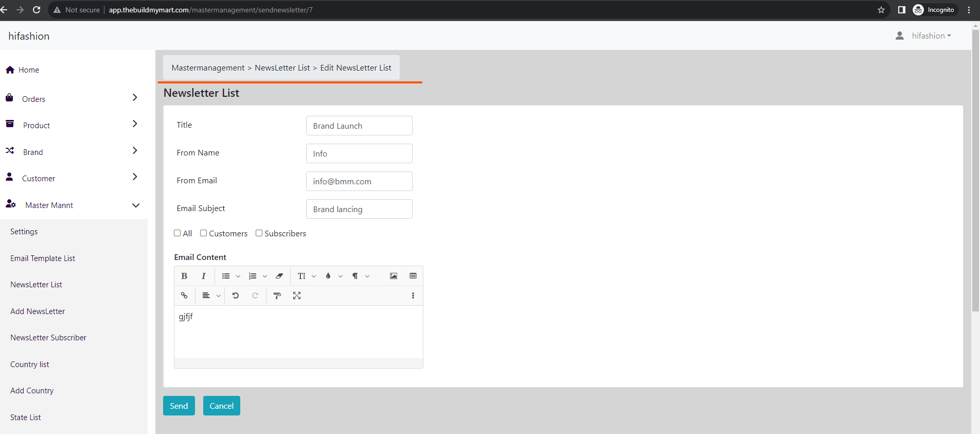Reload the page with browser refresh

tap(37, 10)
